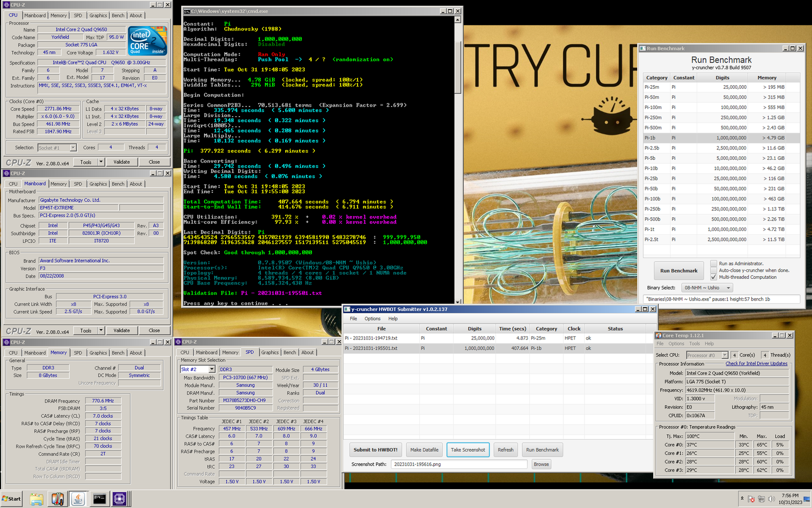Click the Category column header in Run Benchmark
Screen dimensions: 812x508
click(656, 78)
